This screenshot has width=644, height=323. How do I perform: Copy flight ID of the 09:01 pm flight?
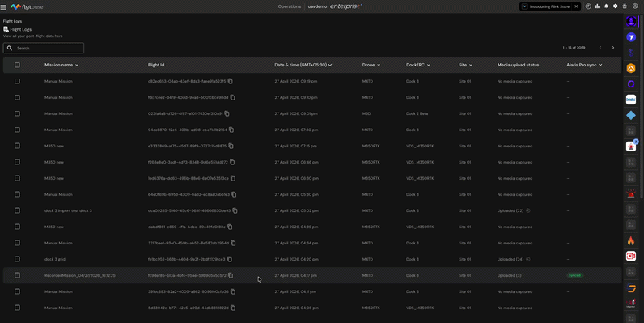[227, 113]
